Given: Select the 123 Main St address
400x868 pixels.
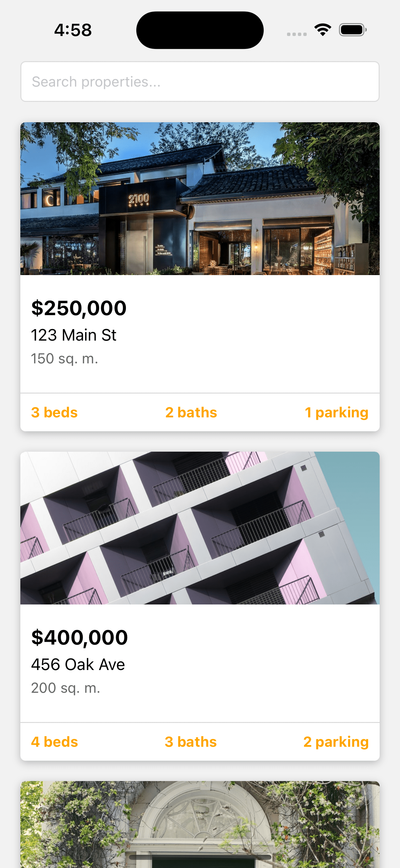Looking at the screenshot, I should tap(74, 335).
